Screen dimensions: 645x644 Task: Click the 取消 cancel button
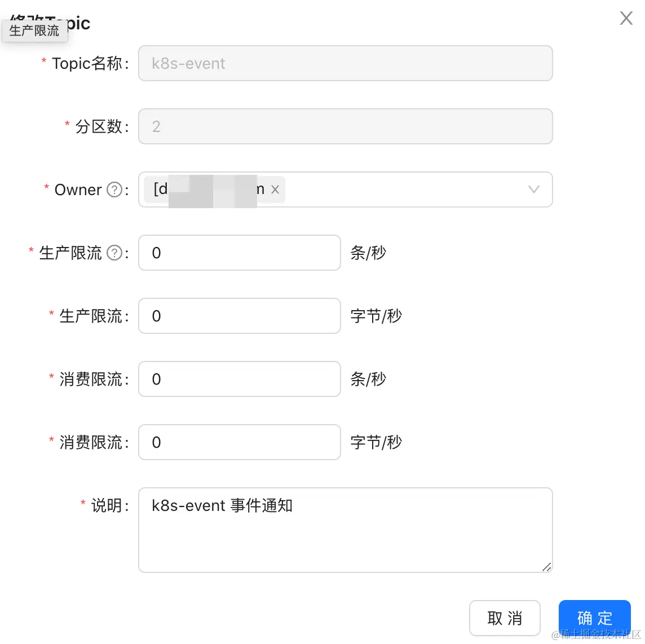click(505, 617)
